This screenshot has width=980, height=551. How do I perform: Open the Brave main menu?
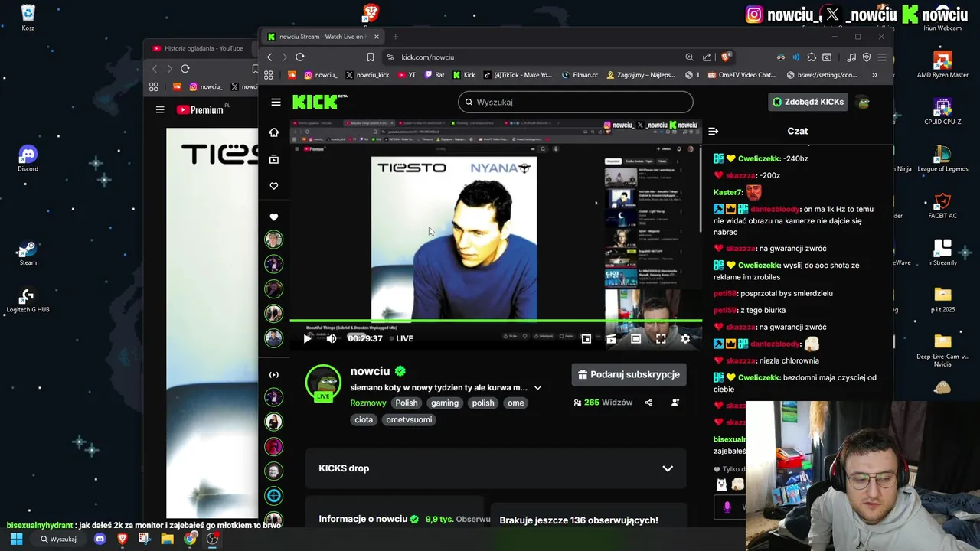[x=882, y=57]
